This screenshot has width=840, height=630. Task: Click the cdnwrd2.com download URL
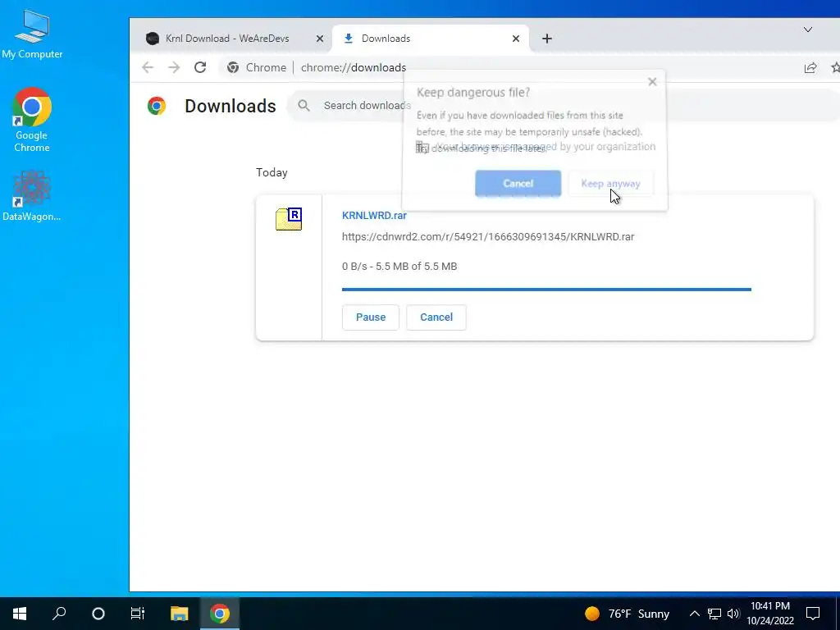[488, 237]
